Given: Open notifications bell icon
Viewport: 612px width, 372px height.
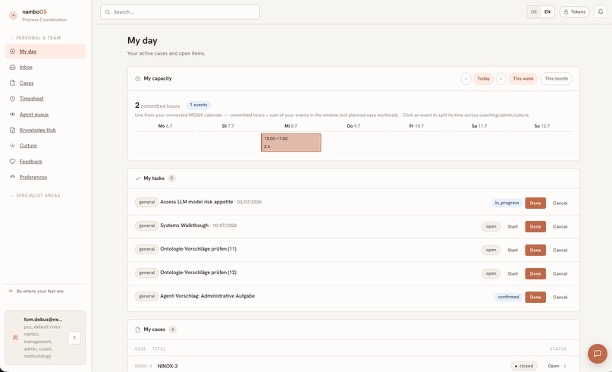Looking at the screenshot, I should tap(601, 12).
